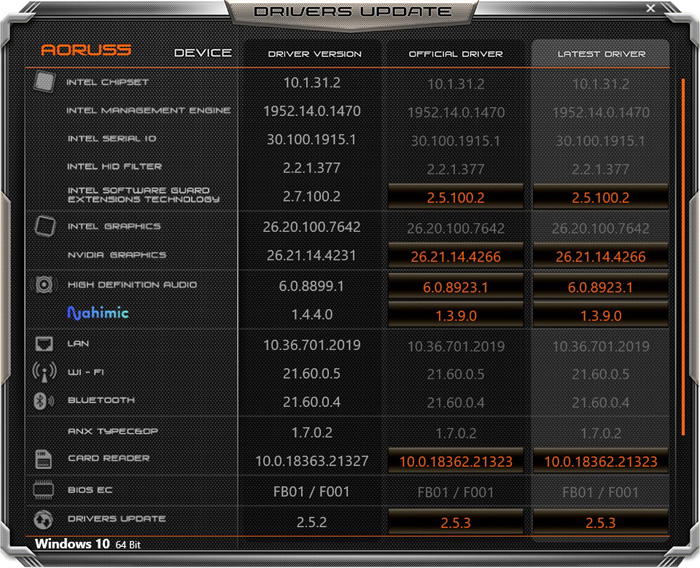
Task: Click the Drivers Update globe icon
Action: pyautogui.click(x=43, y=519)
